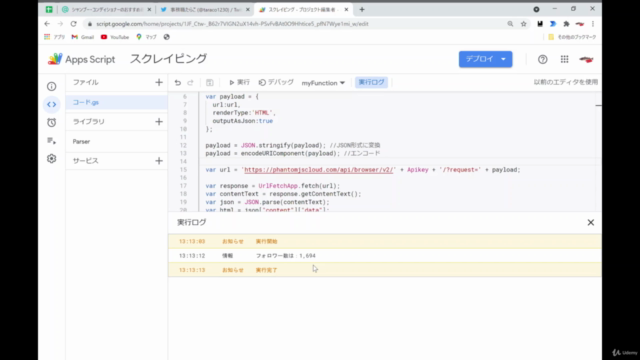The height and width of the screenshot is (360, 640).
Task: Select log row 実行開始
Action: tap(384, 242)
